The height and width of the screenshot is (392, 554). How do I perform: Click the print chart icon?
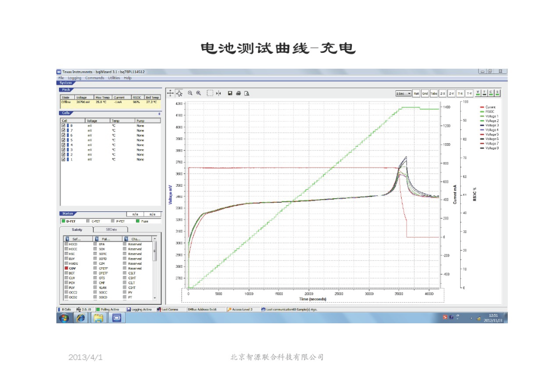pyautogui.click(x=239, y=93)
